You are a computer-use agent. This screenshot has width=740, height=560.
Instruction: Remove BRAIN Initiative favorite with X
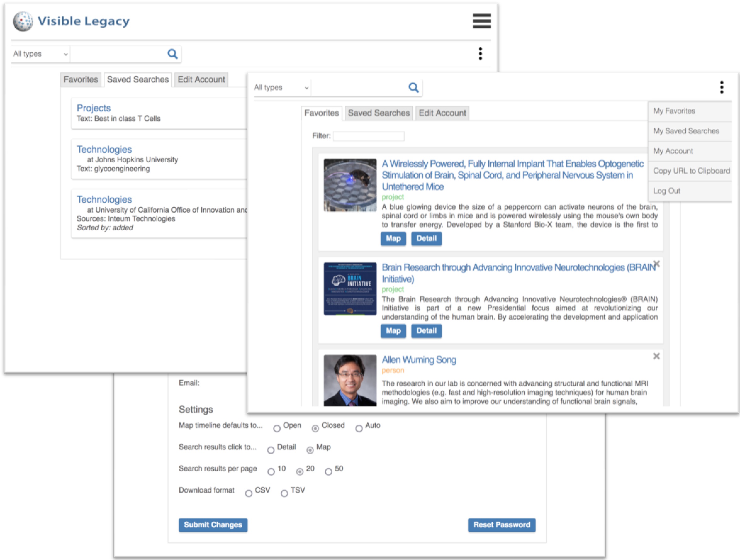pos(656,264)
